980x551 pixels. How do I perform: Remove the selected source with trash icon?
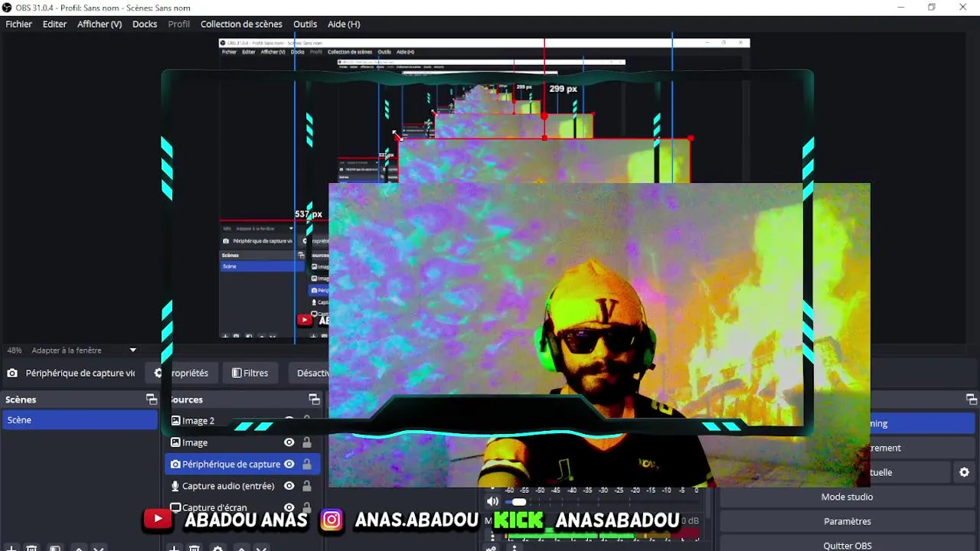point(194,549)
